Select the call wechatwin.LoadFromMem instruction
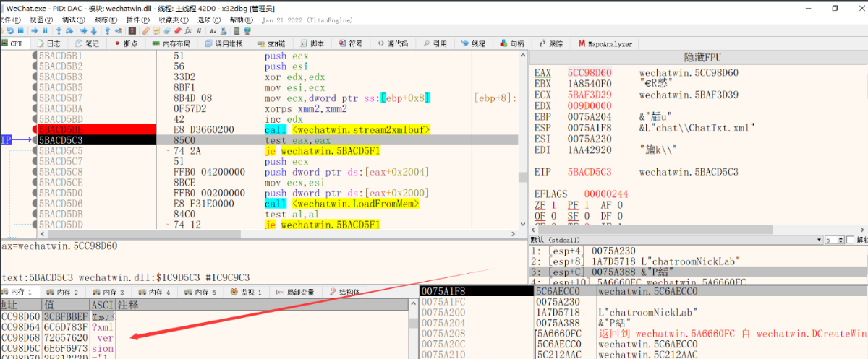Screen dimensions: 868x359 [342, 204]
